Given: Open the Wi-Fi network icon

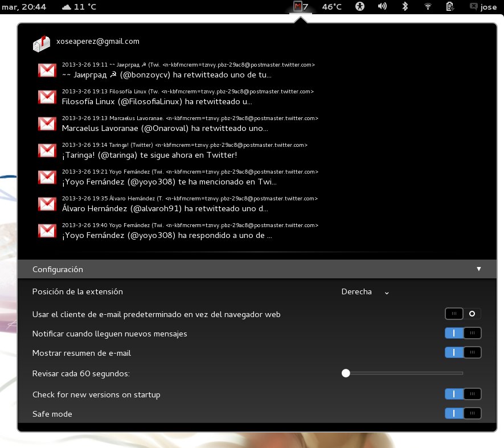Looking at the screenshot, I should [428, 6].
